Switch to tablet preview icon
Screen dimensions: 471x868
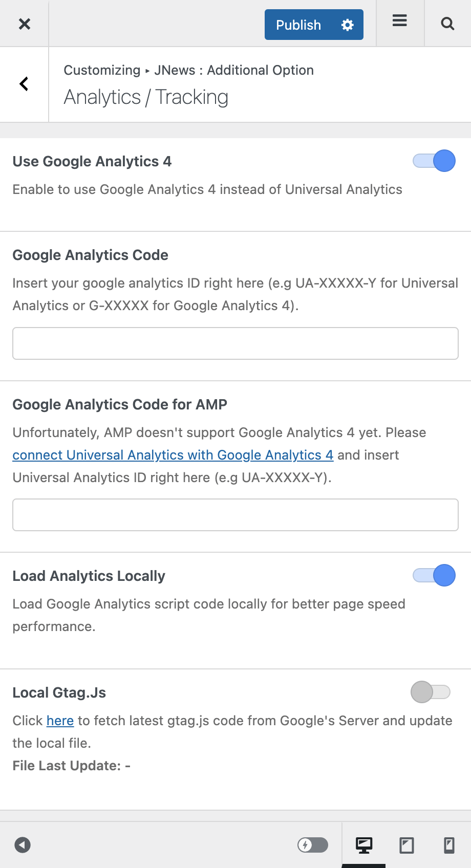tap(406, 845)
